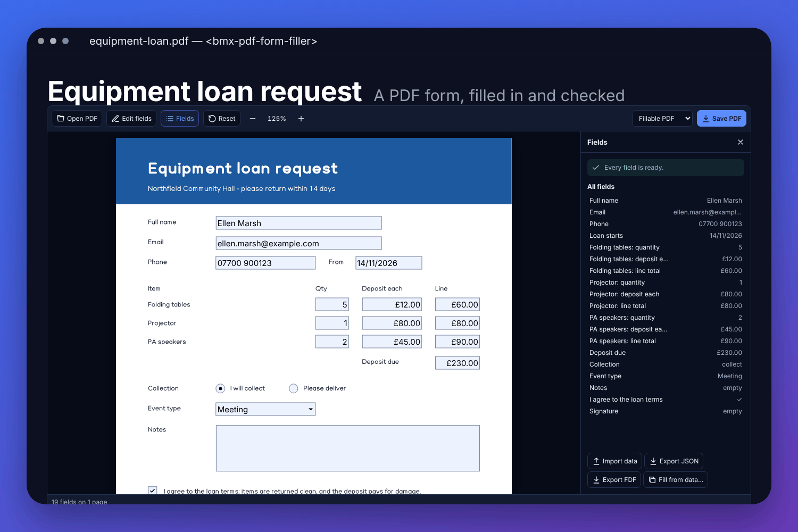Image resolution: width=798 pixels, height=532 pixels.
Task: Select 'Loan starts' row in fields list
Action: pyautogui.click(x=666, y=236)
